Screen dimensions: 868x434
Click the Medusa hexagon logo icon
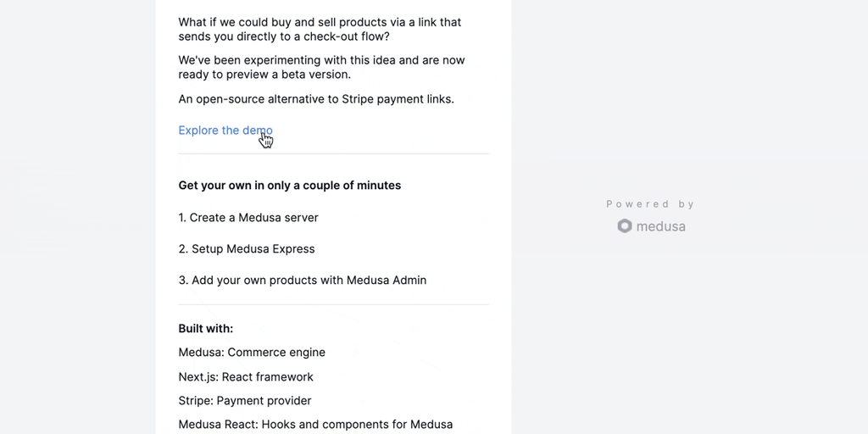coord(625,226)
